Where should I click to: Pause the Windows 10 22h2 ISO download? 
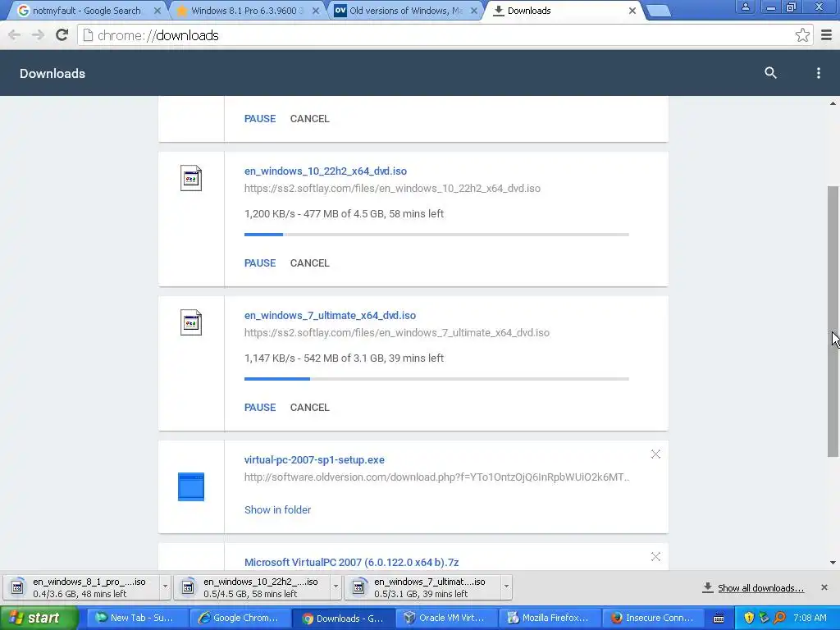click(x=260, y=263)
